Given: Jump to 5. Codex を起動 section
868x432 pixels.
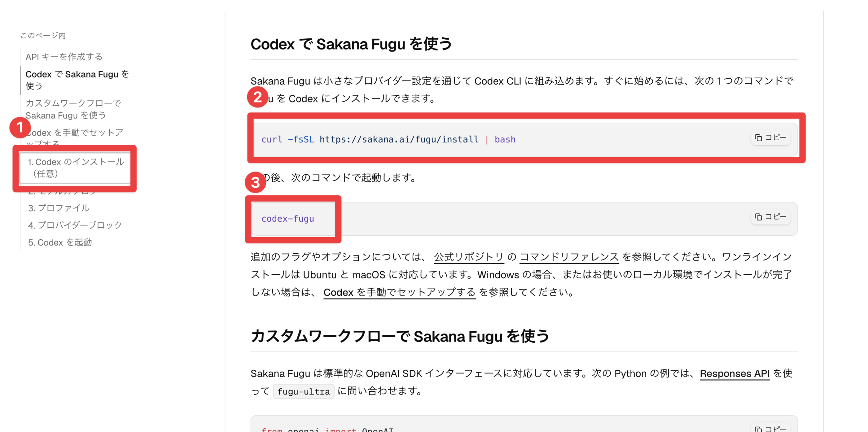Looking at the screenshot, I should pyautogui.click(x=60, y=243).
